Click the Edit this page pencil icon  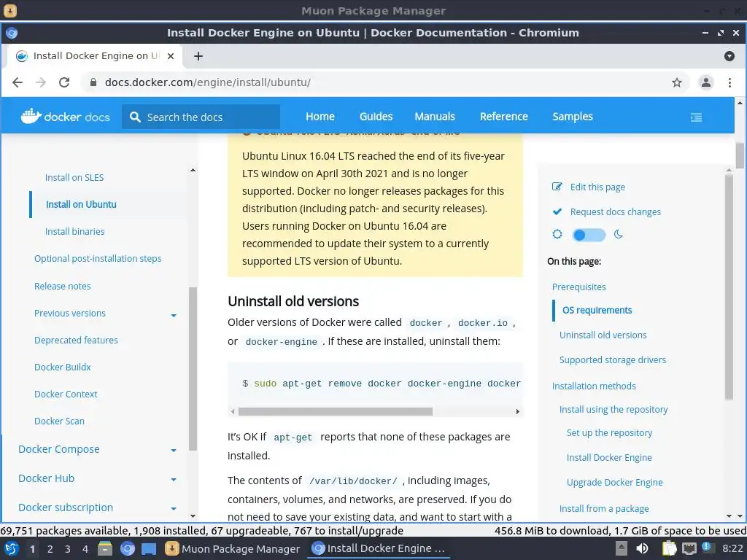[x=557, y=187]
